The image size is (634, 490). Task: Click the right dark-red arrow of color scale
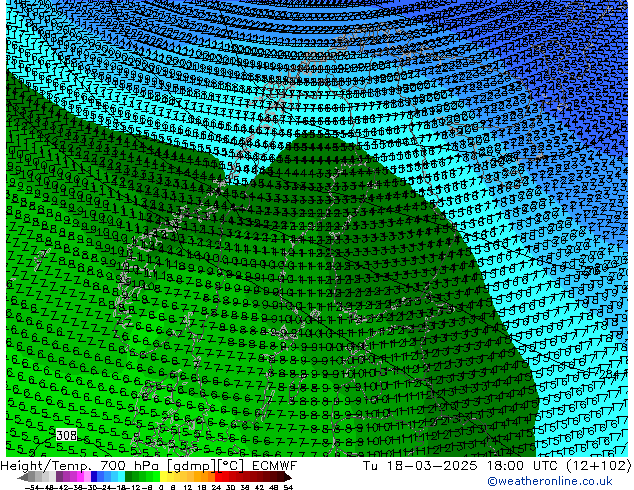pyautogui.click(x=287, y=477)
